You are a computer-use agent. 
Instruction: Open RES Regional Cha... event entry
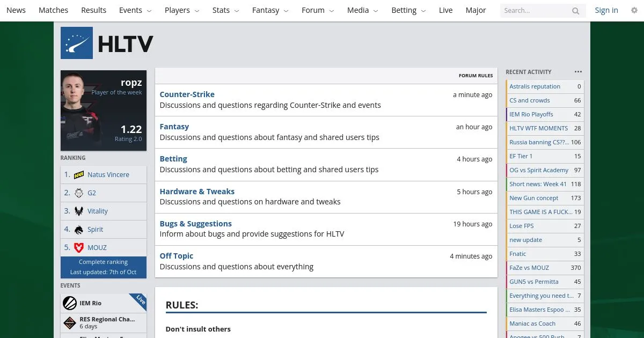(104, 322)
